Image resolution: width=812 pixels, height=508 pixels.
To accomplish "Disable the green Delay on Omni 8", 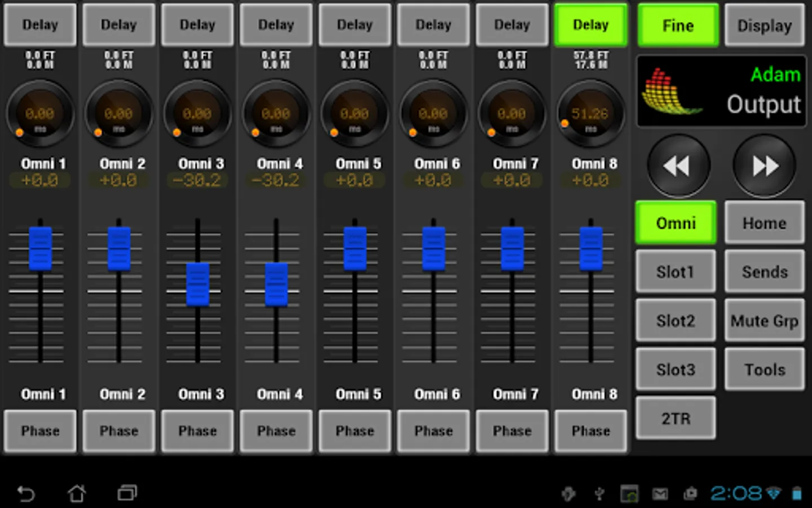I will (x=590, y=25).
